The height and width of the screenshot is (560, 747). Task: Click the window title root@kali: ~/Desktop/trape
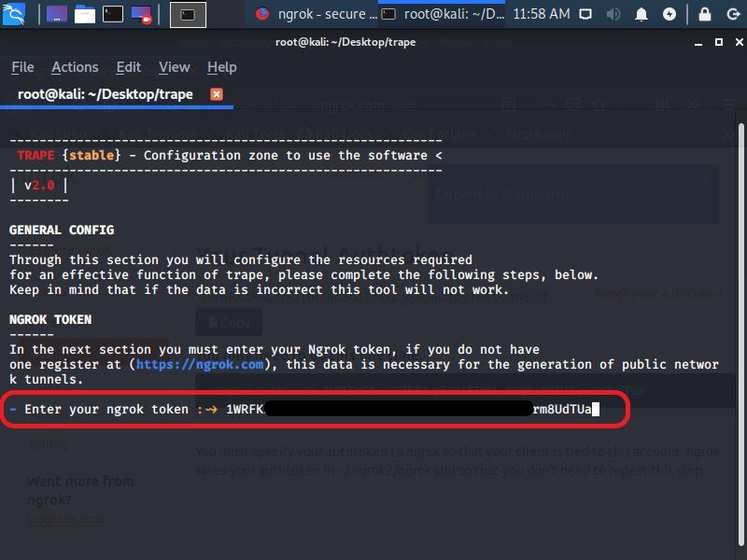345,42
